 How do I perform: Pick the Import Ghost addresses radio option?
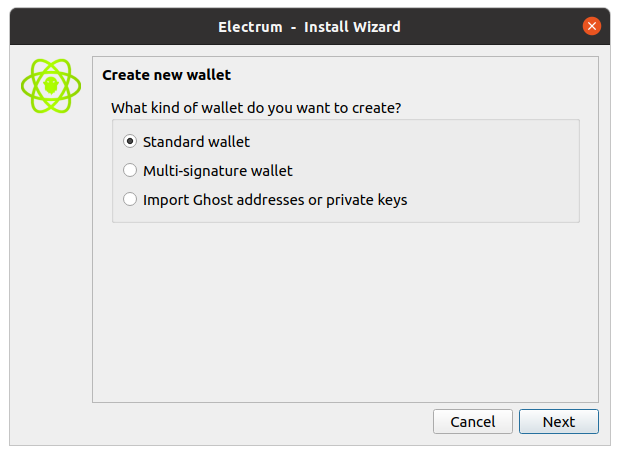pos(130,199)
